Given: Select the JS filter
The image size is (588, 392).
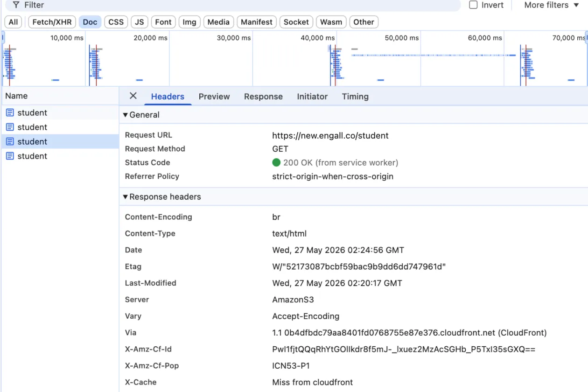Looking at the screenshot, I should pos(140,22).
